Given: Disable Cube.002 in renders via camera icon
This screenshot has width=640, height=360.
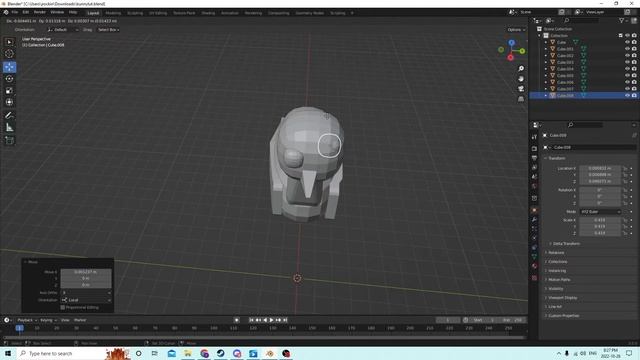Looking at the screenshot, I should coord(634,56).
